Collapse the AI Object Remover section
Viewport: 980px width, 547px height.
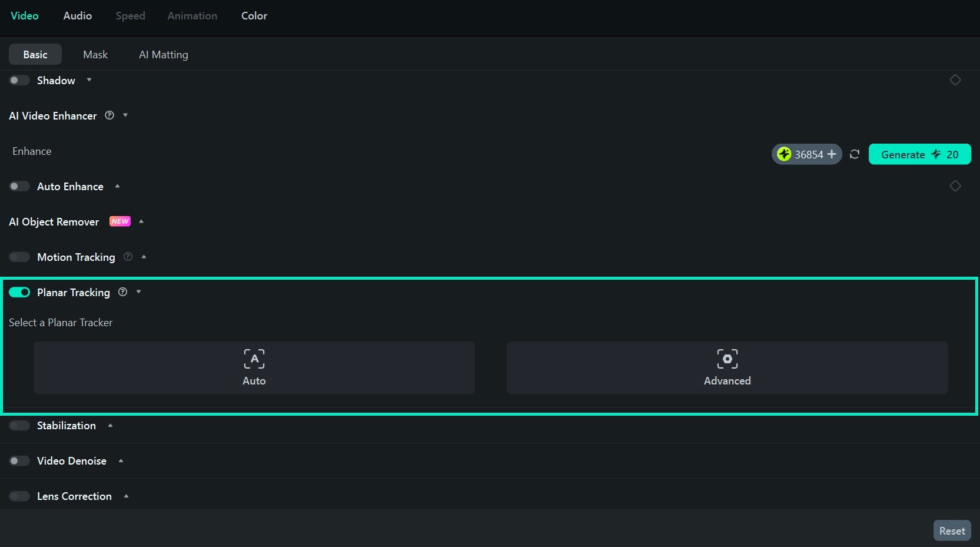click(141, 221)
